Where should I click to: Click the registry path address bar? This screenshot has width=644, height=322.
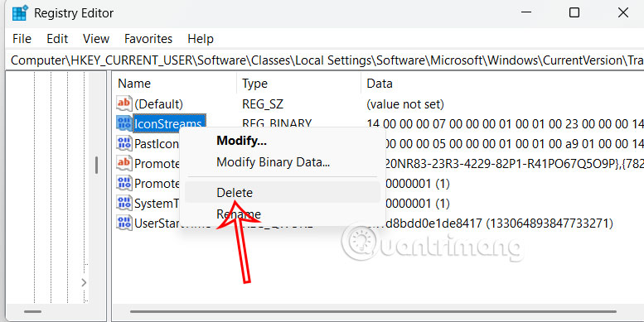click(324, 60)
